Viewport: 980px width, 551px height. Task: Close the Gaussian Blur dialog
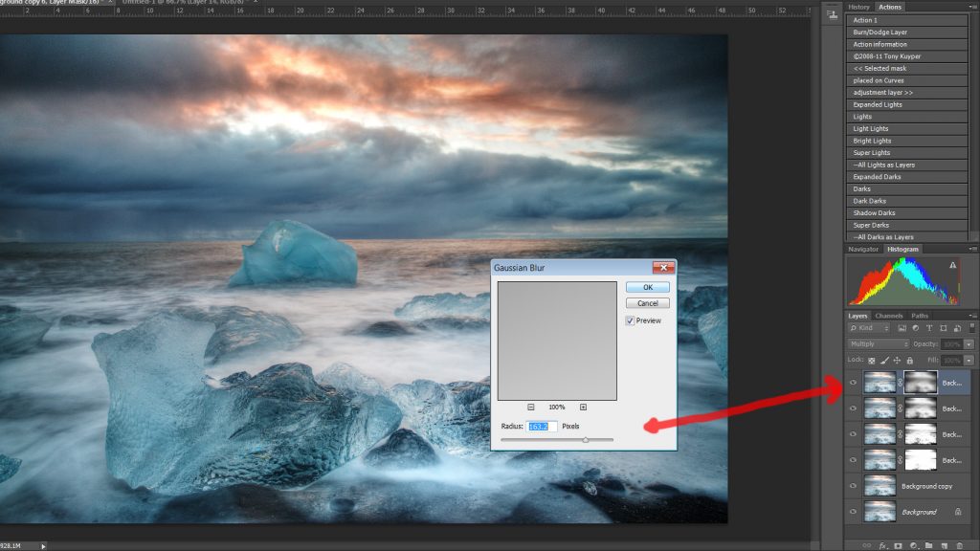pos(663,268)
